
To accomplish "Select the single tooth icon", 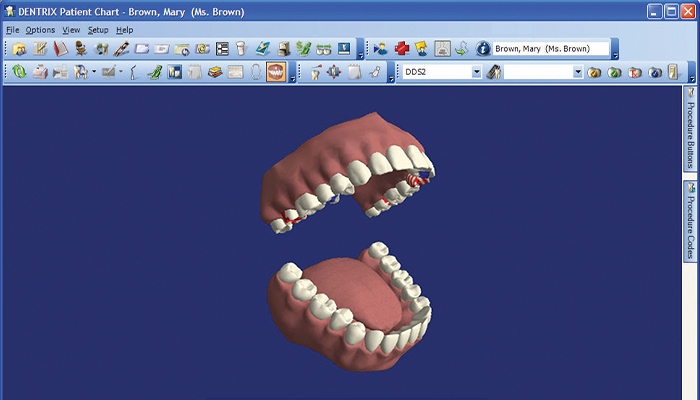I will pyautogui.click(x=241, y=48).
